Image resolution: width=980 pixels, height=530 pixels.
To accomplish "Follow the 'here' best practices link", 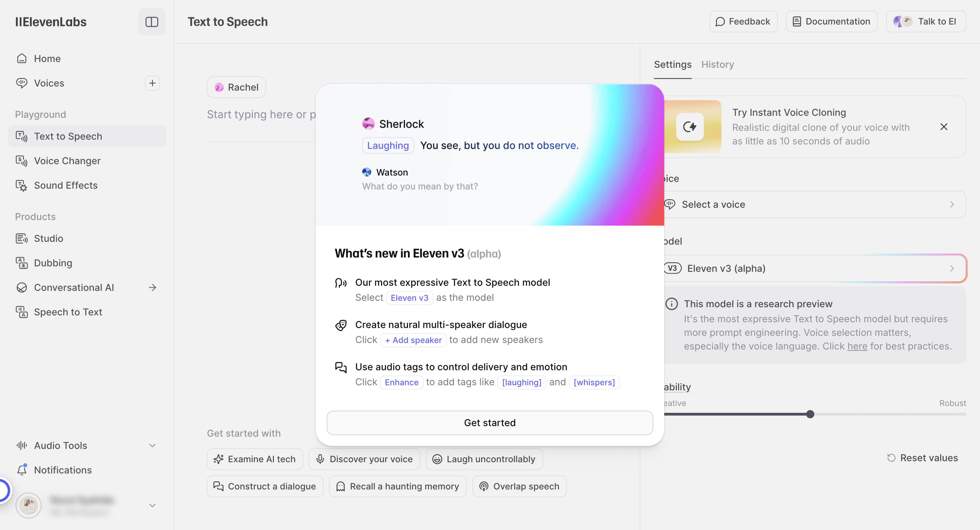I will pos(857,346).
